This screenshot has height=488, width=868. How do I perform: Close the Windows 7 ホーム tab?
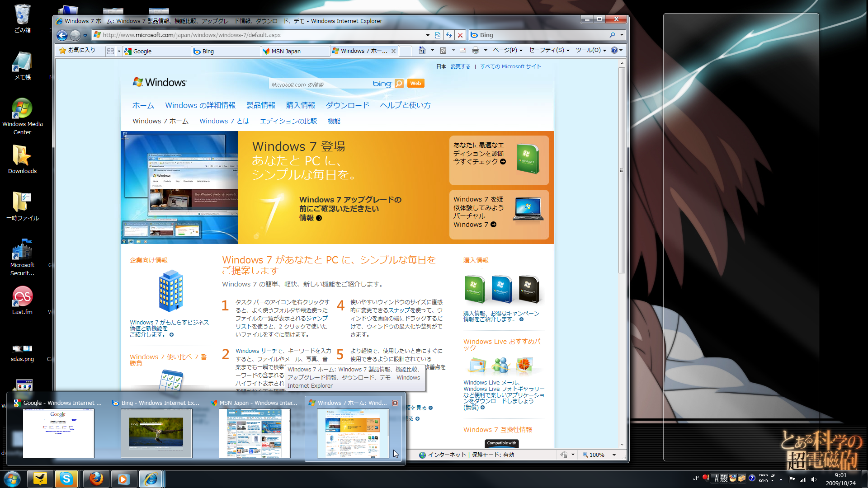393,51
